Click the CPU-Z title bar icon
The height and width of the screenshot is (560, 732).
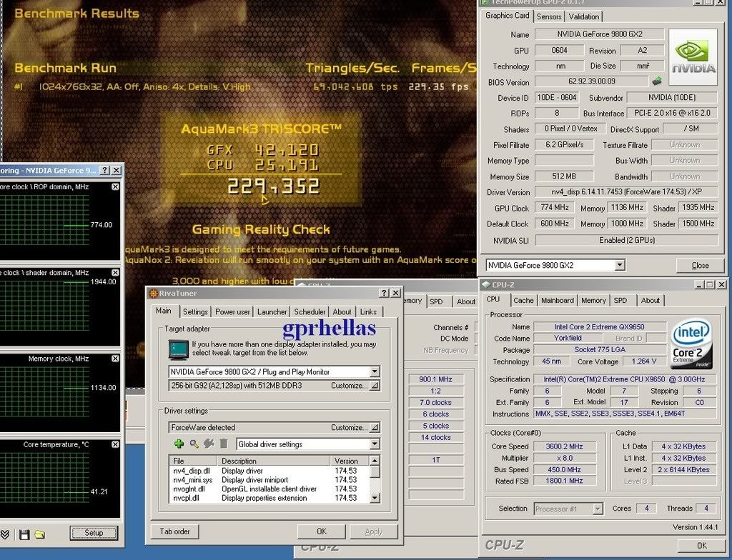click(486, 284)
